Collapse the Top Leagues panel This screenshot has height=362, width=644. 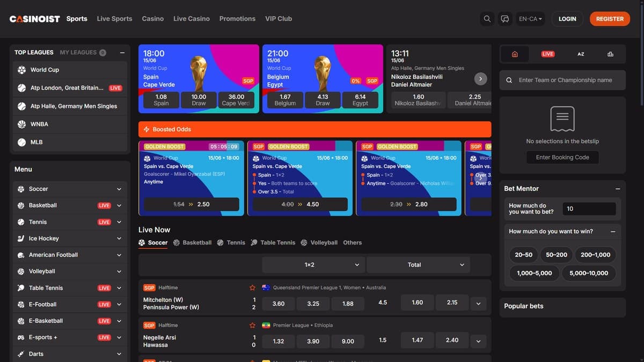tap(122, 53)
